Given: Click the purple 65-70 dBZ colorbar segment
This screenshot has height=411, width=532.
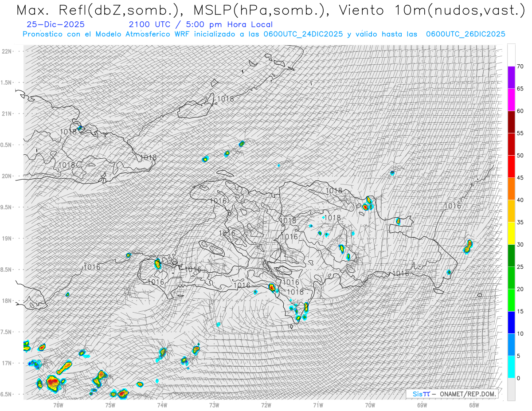Looking at the screenshot, I should 511,78.
